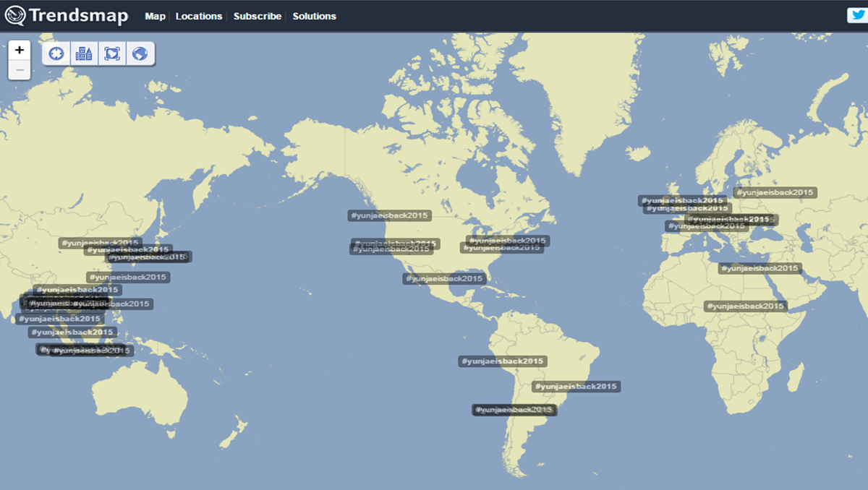The image size is (868, 490).
Task: Open the Subscribe menu item
Action: point(258,16)
